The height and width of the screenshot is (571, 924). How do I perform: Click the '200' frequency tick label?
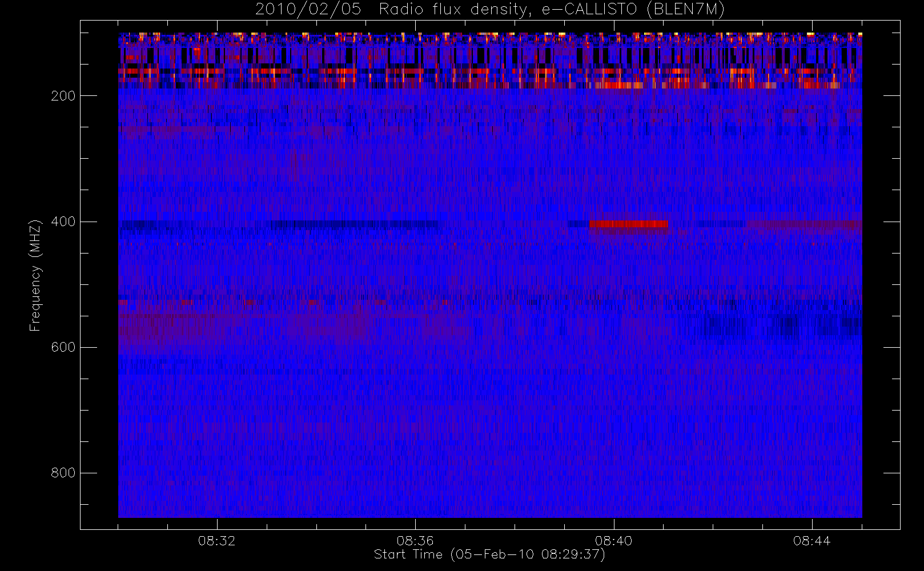click(63, 96)
